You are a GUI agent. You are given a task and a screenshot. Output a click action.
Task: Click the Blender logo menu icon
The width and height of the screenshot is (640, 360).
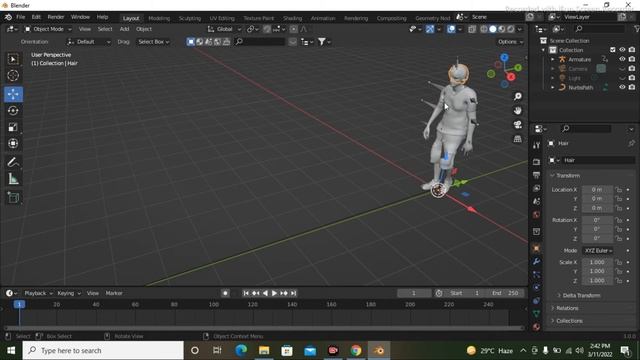click(8, 17)
